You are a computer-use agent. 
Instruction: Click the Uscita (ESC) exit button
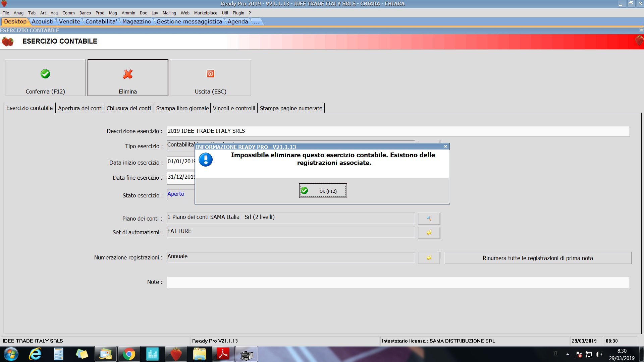[210, 78]
